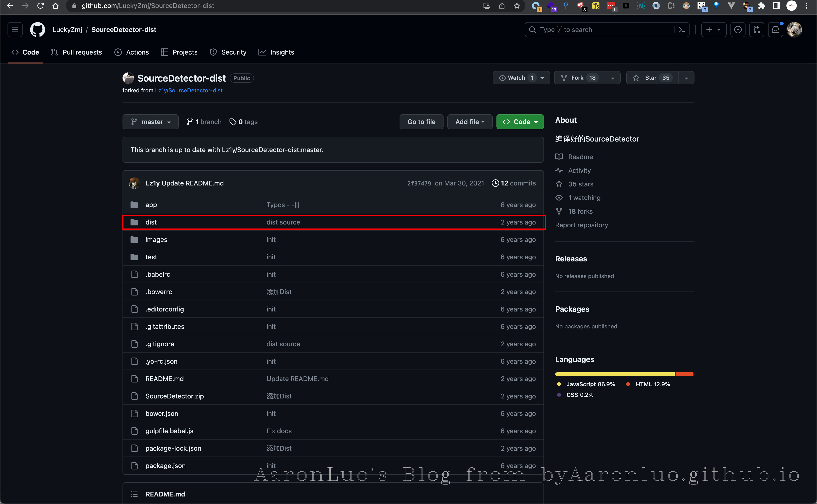The image size is (817, 504).
Task: Open the issues icon in header
Action: 738,30
